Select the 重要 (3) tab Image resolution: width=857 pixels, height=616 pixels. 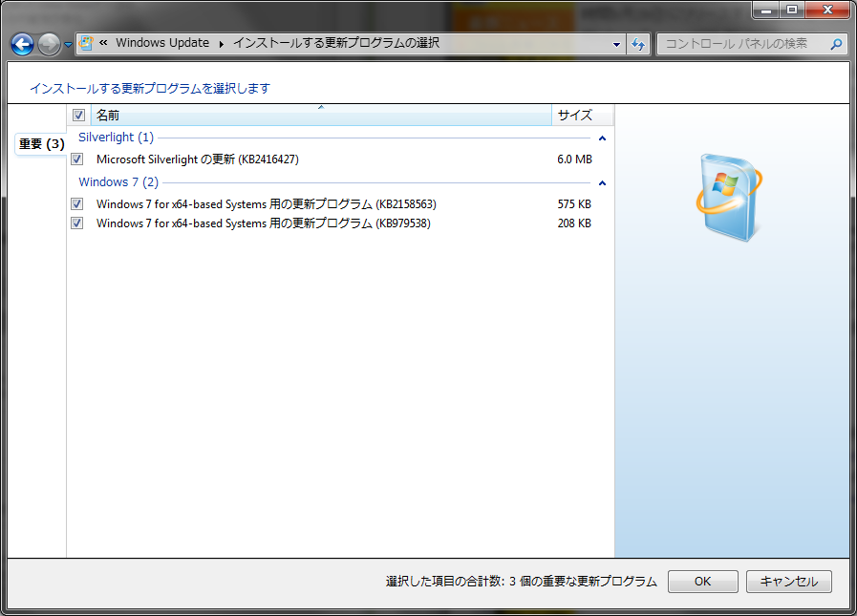point(41,144)
